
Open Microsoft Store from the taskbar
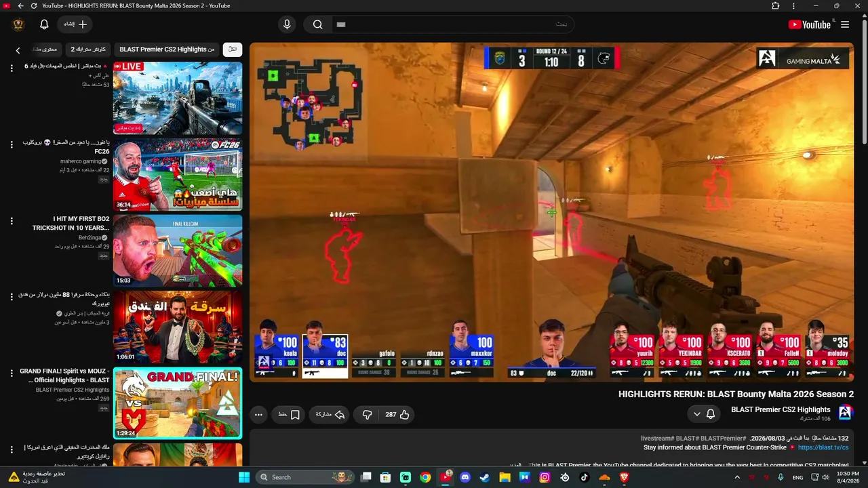386,477
